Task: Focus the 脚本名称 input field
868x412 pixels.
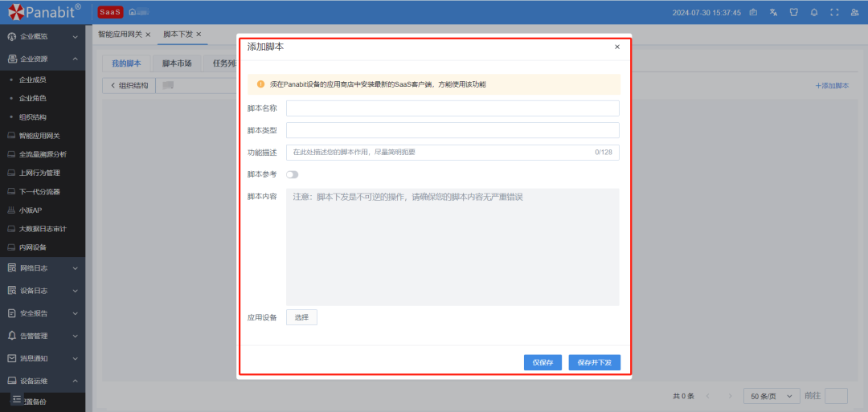Action: 452,108
